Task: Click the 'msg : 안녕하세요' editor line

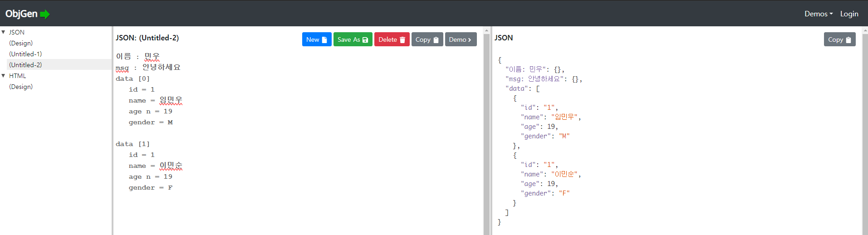Action: click(x=148, y=67)
